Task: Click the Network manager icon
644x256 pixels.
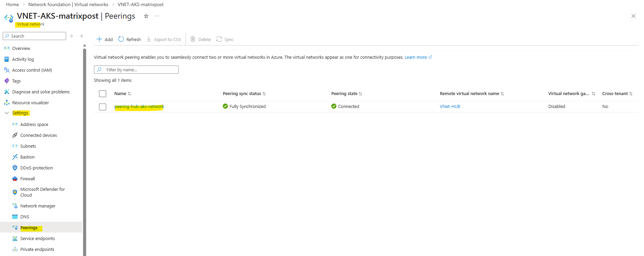Action: click(x=15, y=206)
